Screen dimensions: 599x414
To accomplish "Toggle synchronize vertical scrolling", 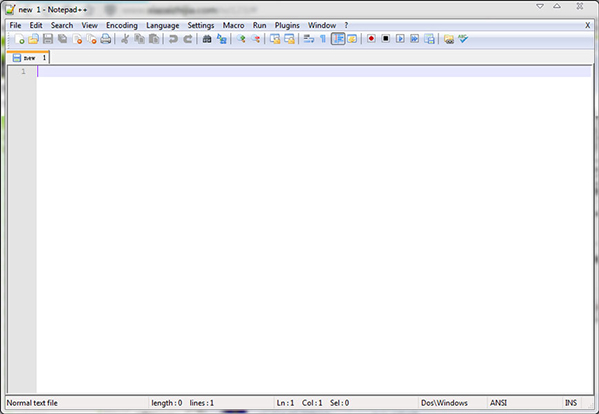I will (275, 39).
